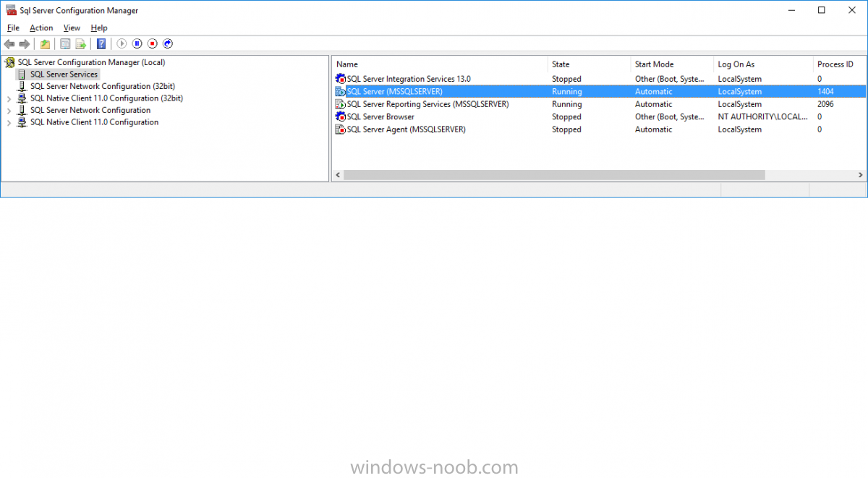Click the scroll left arrow in services list

[x=337, y=175]
